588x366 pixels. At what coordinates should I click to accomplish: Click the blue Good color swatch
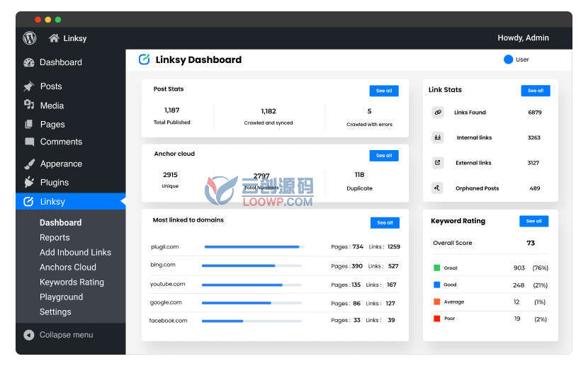436,285
